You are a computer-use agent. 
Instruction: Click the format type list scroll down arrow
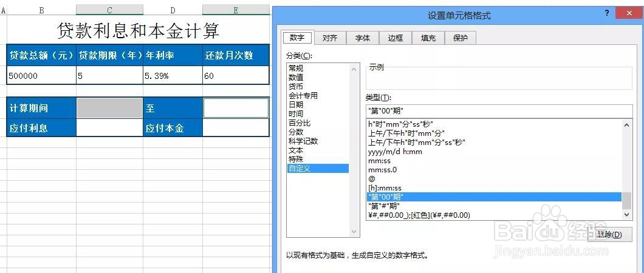[x=627, y=214]
